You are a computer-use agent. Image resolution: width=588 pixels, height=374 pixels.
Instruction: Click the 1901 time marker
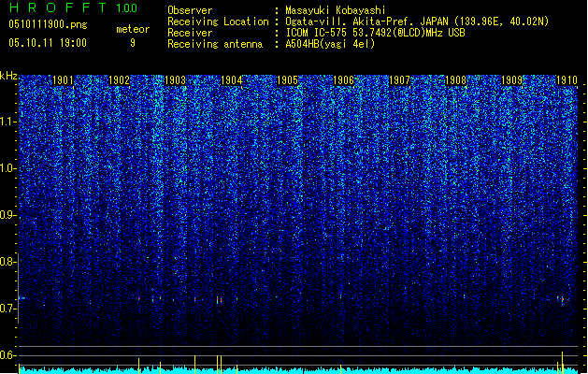pyautogui.click(x=63, y=80)
